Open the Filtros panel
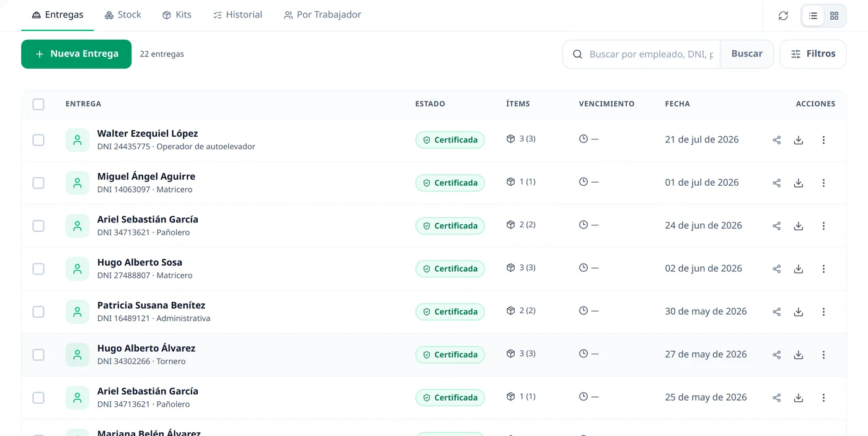 pos(813,54)
